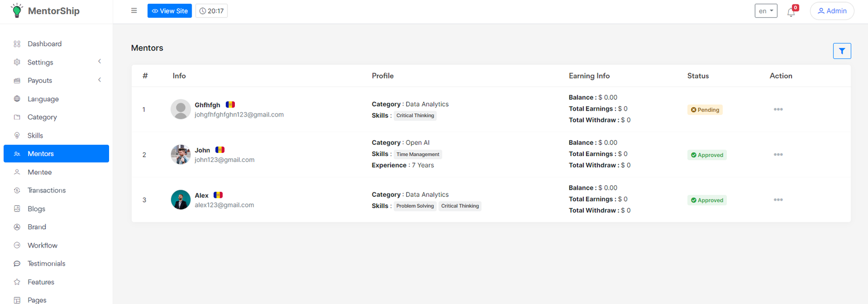Open the Admin profile button
Viewport: 868px width, 304px height.
(x=832, y=11)
